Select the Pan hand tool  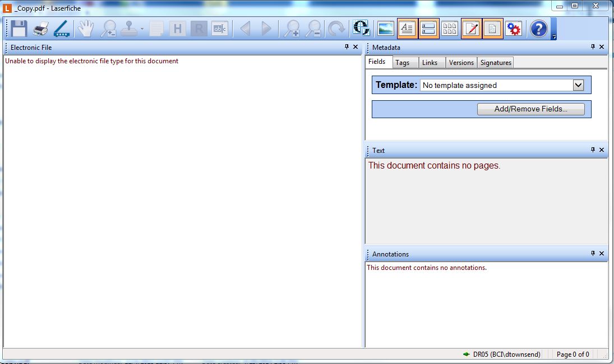tap(85, 29)
